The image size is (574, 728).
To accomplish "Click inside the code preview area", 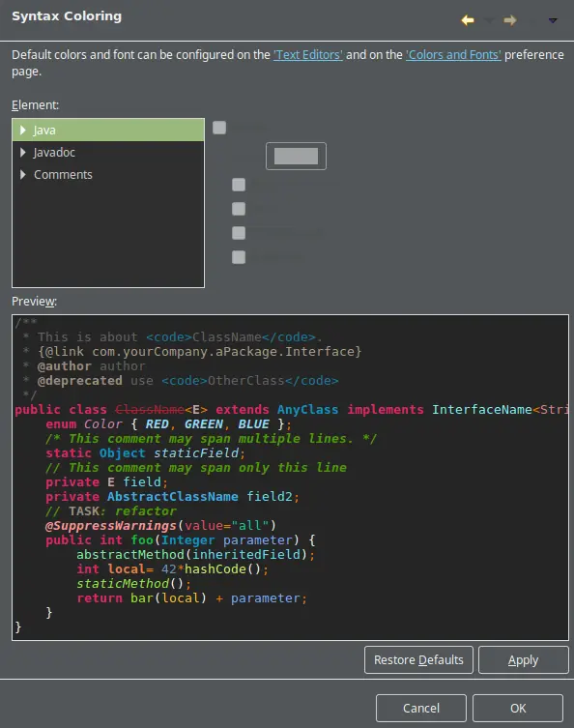I will [x=290, y=478].
